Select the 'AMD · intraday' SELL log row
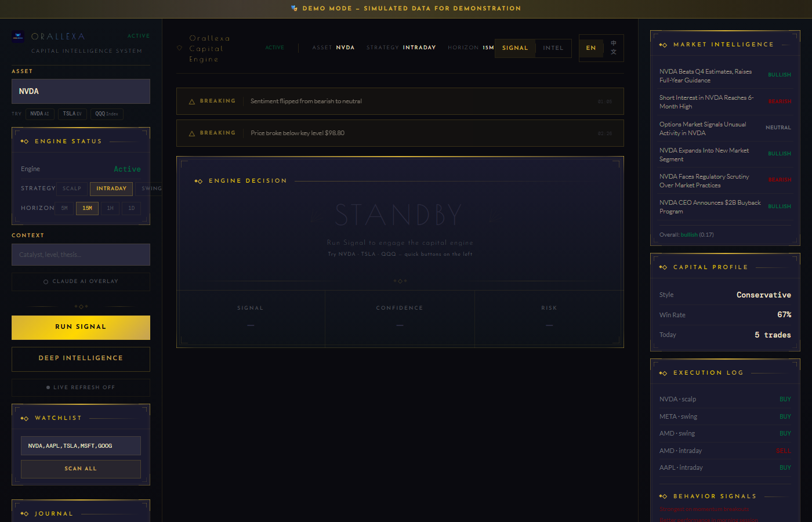The width and height of the screenshot is (812, 522). [x=725, y=451]
